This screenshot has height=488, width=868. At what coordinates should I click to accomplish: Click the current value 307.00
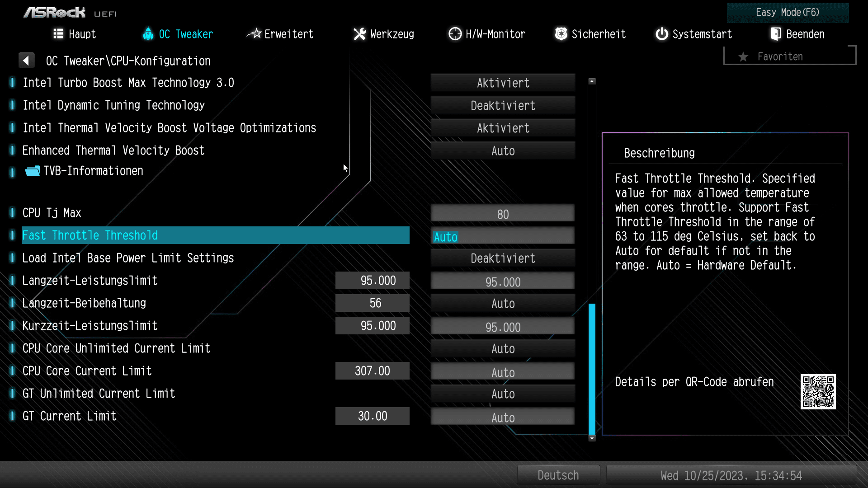point(373,371)
